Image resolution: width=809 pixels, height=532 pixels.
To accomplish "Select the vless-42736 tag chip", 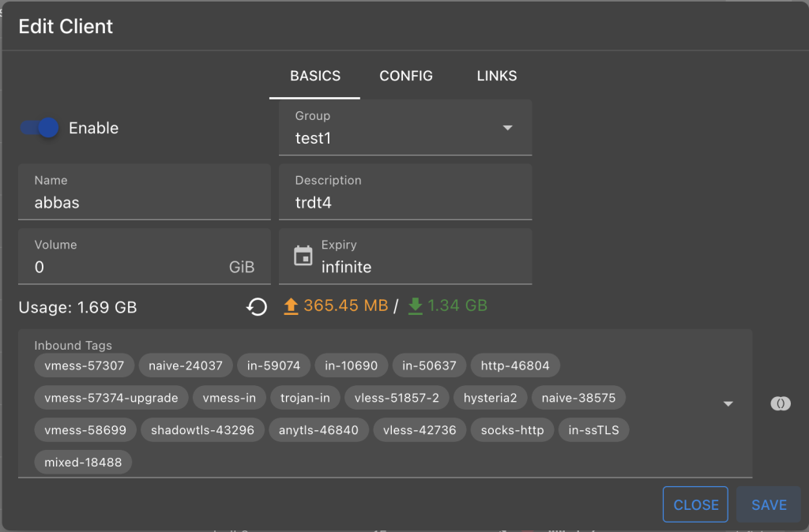I will click(420, 430).
